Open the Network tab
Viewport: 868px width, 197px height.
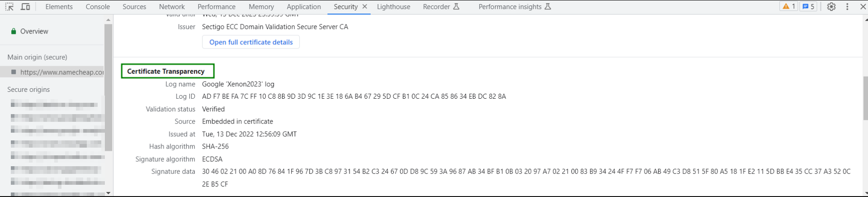tap(172, 7)
